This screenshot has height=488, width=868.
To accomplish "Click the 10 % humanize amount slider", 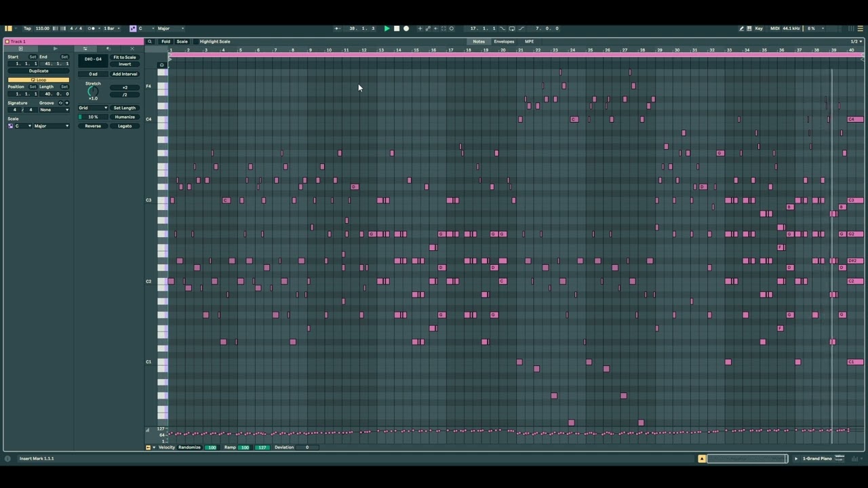I will click(93, 117).
